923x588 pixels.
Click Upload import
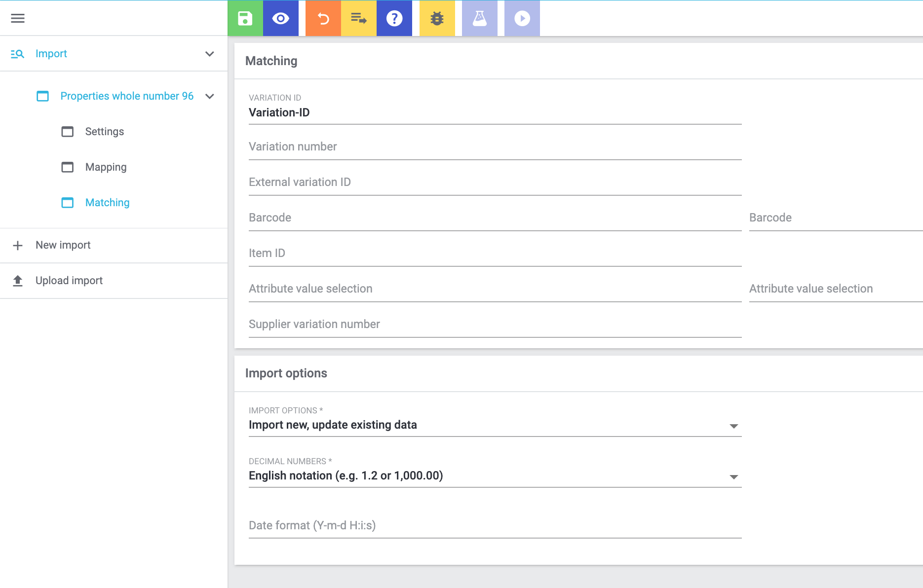point(69,281)
